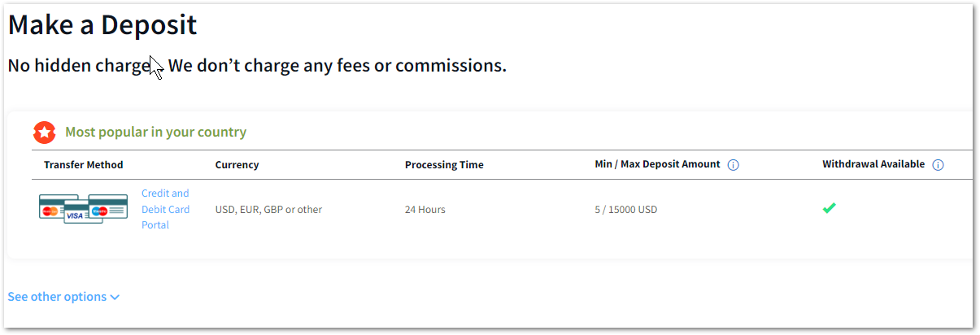
Task: Click the chevron next to See other options
Action: pyautogui.click(x=115, y=298)
